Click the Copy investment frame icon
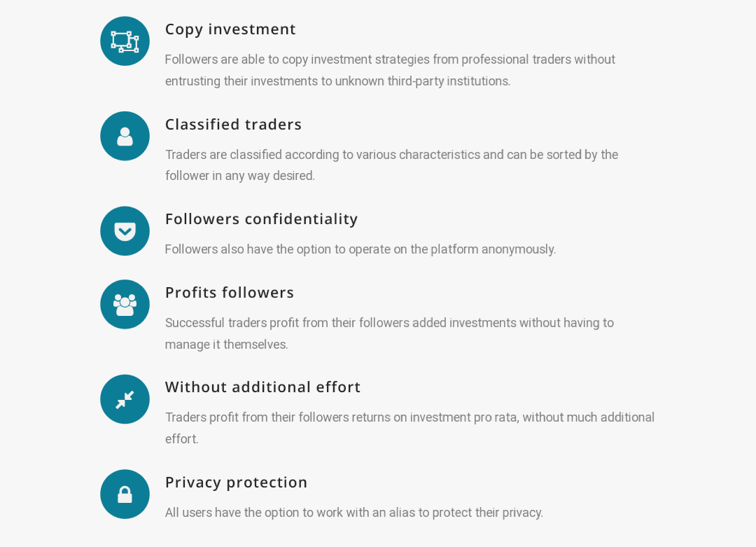 (x=125, y=41)
